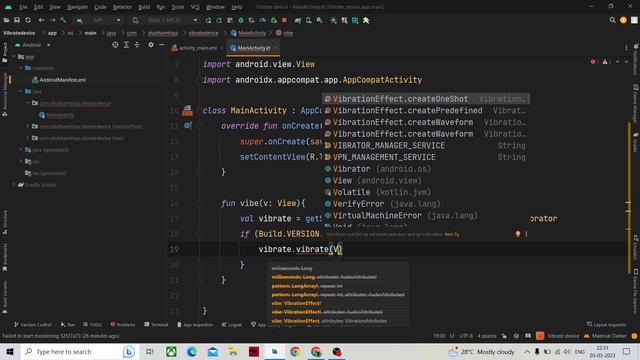Open the Android project view dropdown
This screenshot has width=640, height=360.
(33, 45)
